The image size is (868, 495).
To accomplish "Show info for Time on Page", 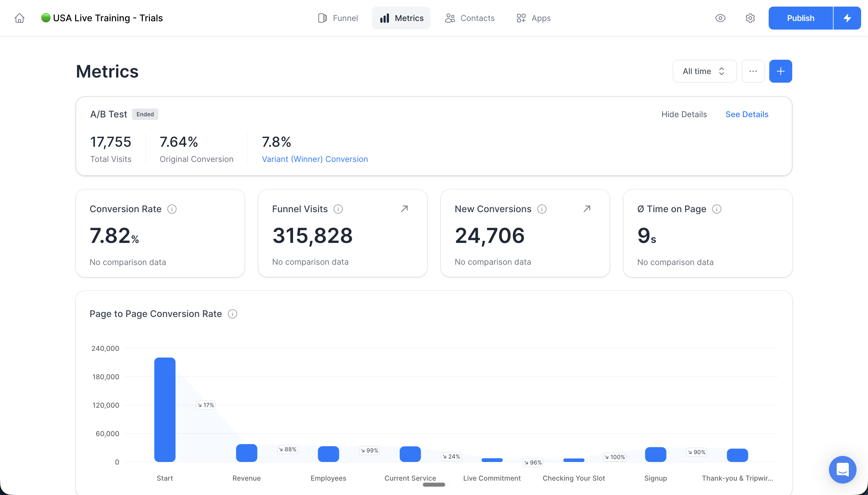I will pyautogui.click(x=716, y=209).
